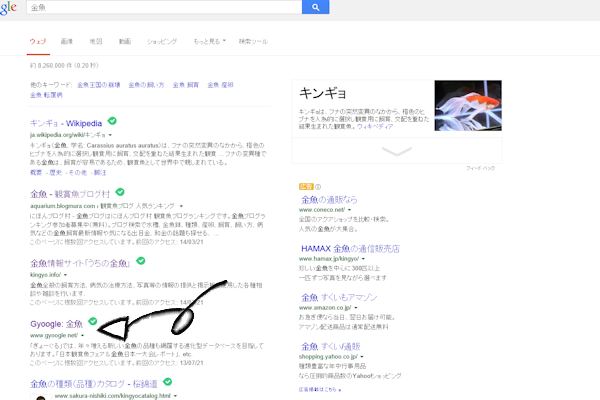Open the 金魚 すくいもアマゾン ad
600x400 pixels.
pos(339,297)
